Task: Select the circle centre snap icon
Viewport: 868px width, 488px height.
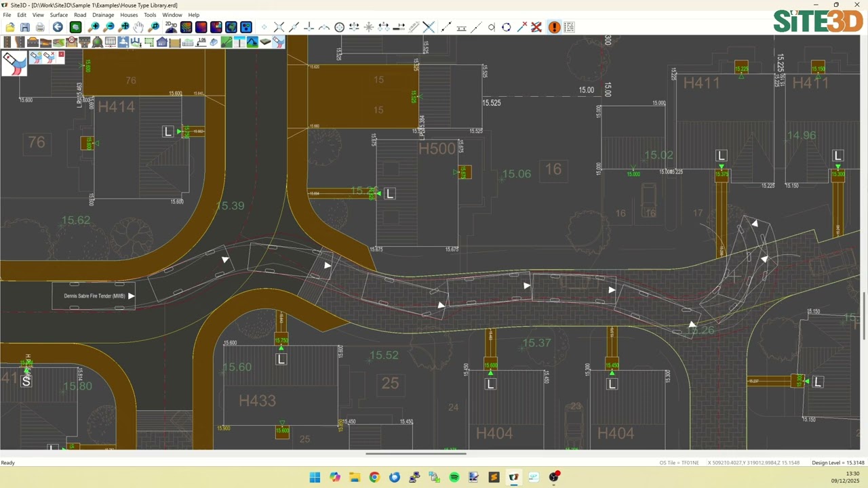Action: tap(340, 27)
